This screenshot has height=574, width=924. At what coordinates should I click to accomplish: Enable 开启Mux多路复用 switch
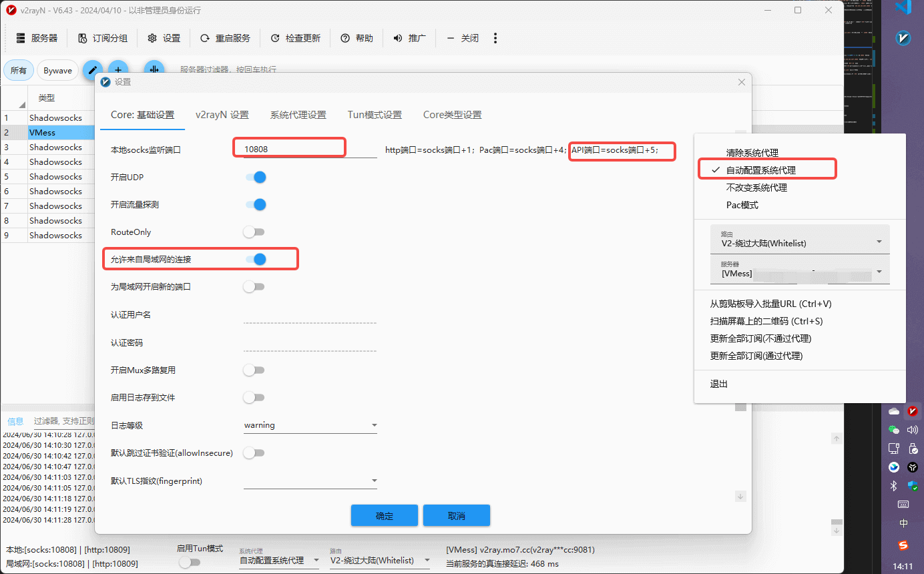(x=254, y=370)
